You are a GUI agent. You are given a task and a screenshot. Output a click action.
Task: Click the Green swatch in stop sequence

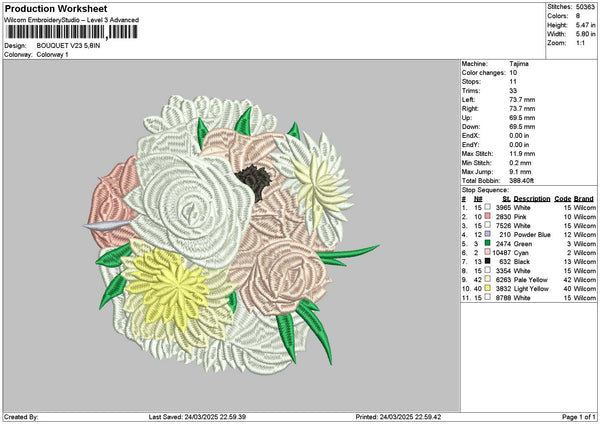[x=488, y=243]
